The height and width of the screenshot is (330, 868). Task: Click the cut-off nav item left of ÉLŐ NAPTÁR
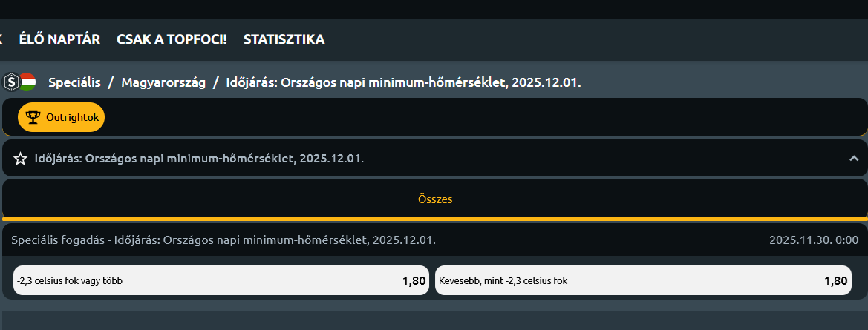(x=1, y=39)
